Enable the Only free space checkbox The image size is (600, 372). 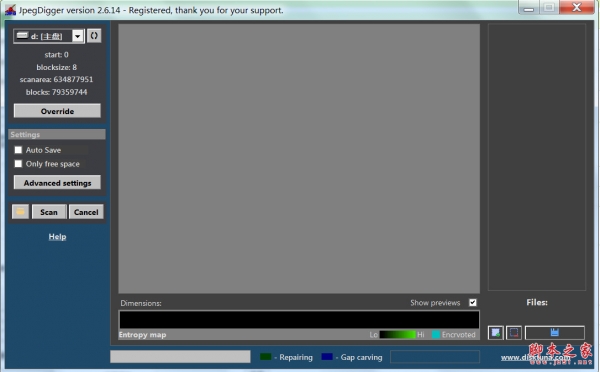click(18, 163)
